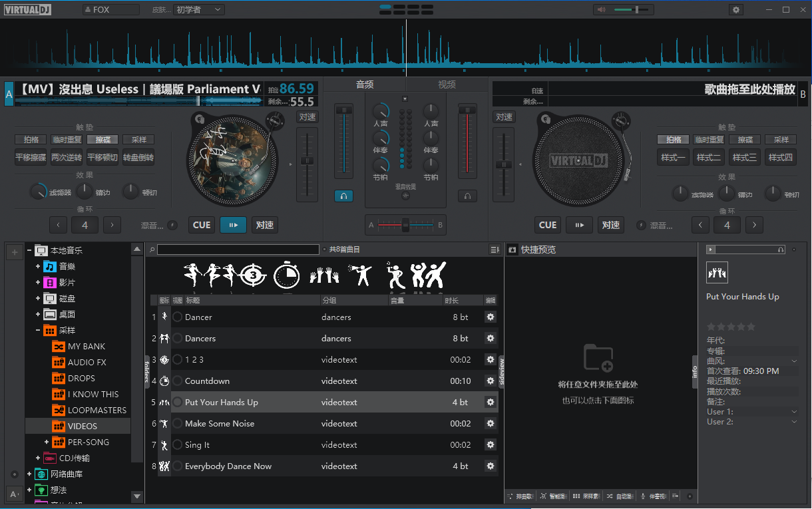Open browser list options icon

coord(495,250)
